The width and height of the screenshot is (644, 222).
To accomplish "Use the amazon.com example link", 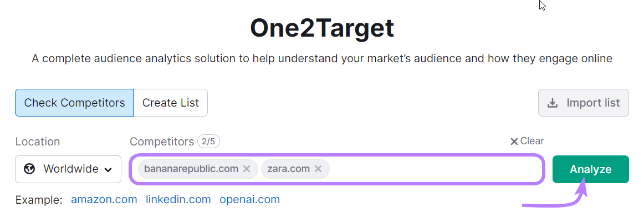I will pos(104,199).
